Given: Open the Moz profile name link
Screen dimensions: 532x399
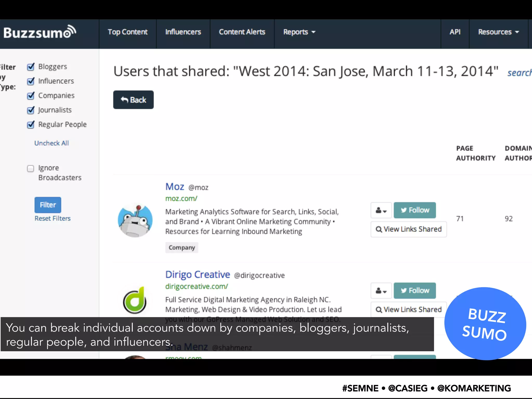Looking at the screenshot, I should click(175, 187).
